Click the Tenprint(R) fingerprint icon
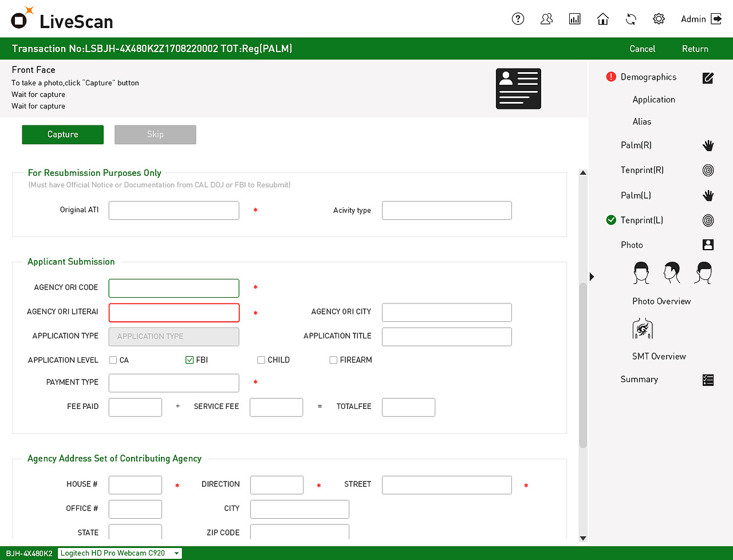The width and height of the screenshot is (733, 560). (x=708, y=170)
